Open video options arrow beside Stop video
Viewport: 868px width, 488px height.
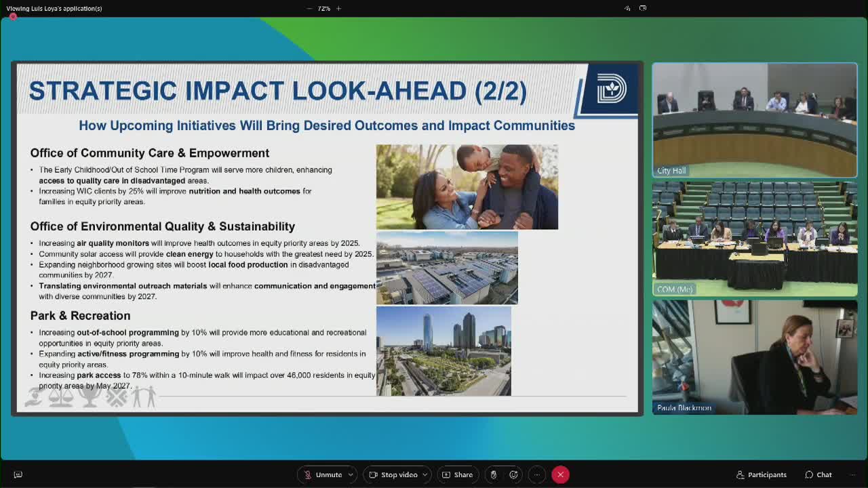tap(425, 474)
